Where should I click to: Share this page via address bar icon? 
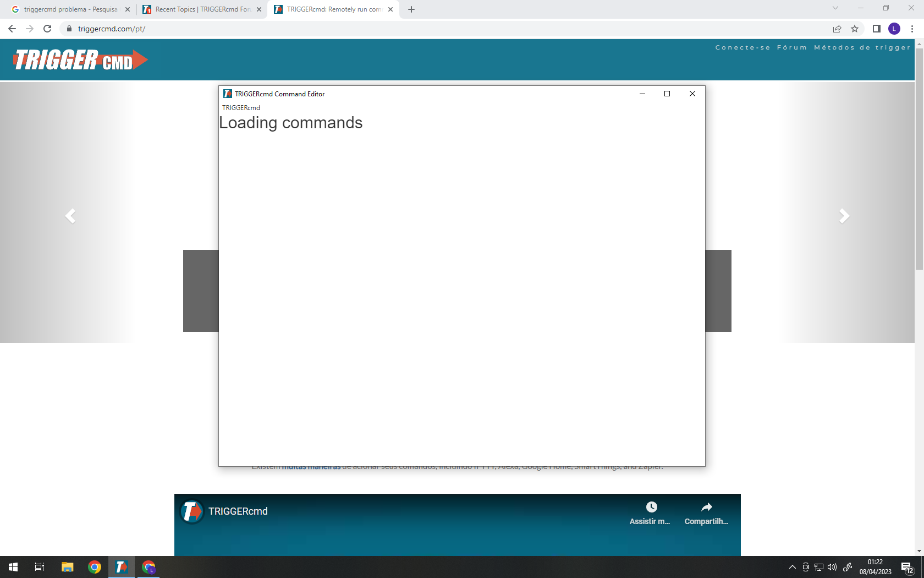[x=837, y=29]
